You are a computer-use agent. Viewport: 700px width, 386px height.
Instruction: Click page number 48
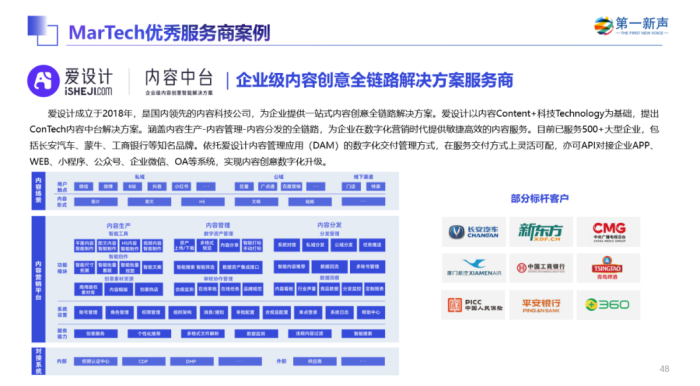coord(664,369)
